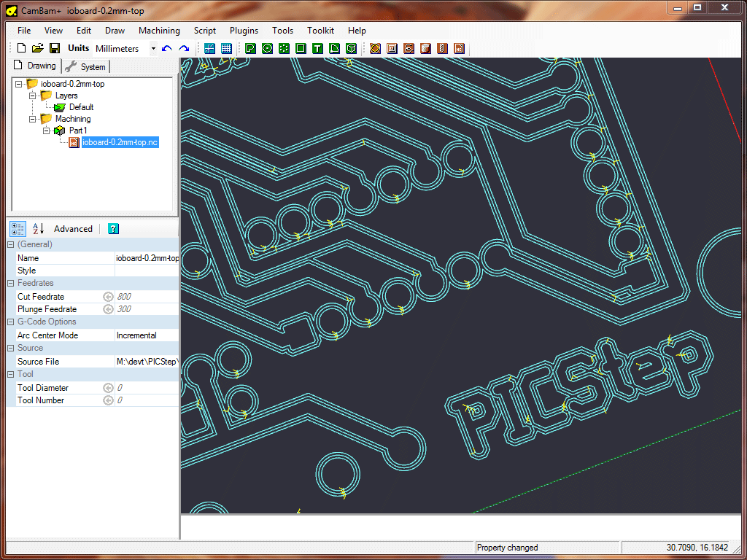Open the Units dropdown
The image size is (747, 560).
click(153, 49)
